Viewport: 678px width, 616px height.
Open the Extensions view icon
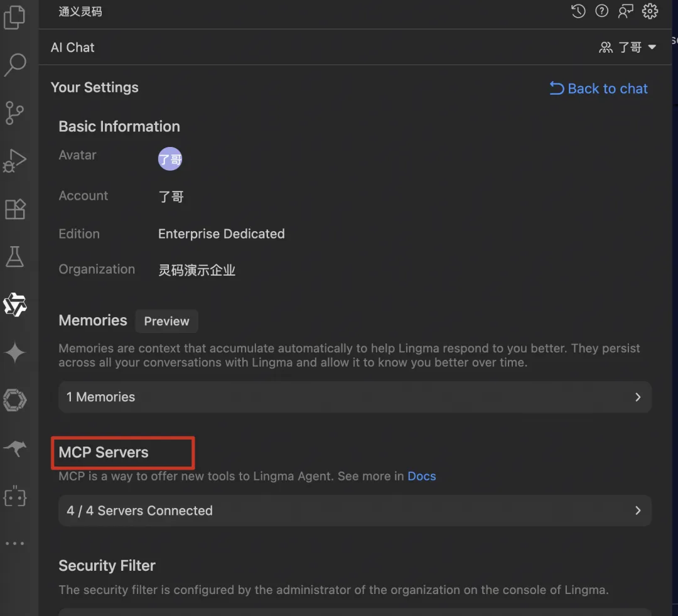click(x=14, y=209)
